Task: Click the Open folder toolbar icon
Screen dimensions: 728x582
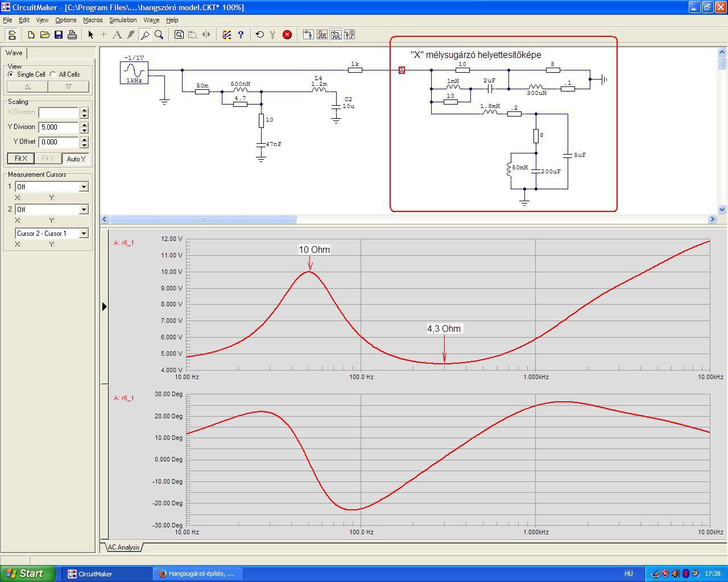Action: pos(45,35)
